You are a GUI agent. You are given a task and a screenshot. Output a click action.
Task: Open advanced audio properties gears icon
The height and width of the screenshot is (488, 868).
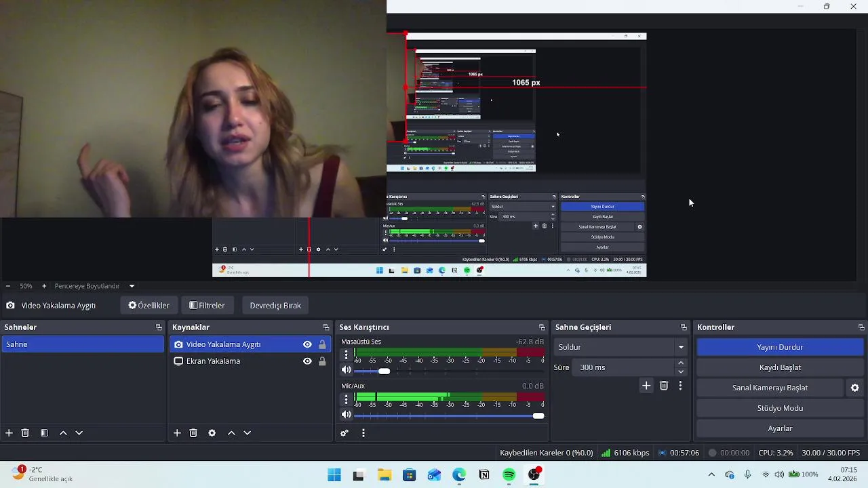(344, 433)
